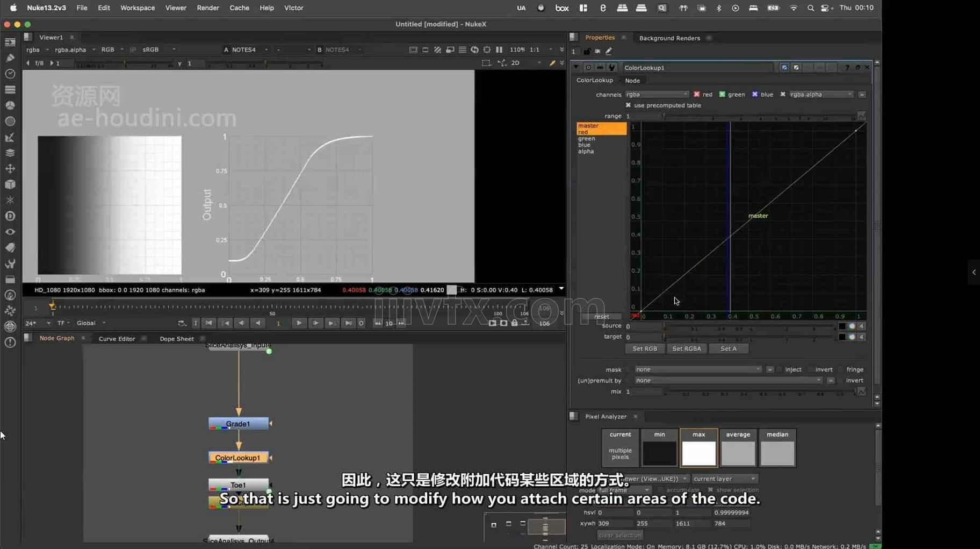Click the mix slider track
This screenshot has height=549, width=980.
760,392
